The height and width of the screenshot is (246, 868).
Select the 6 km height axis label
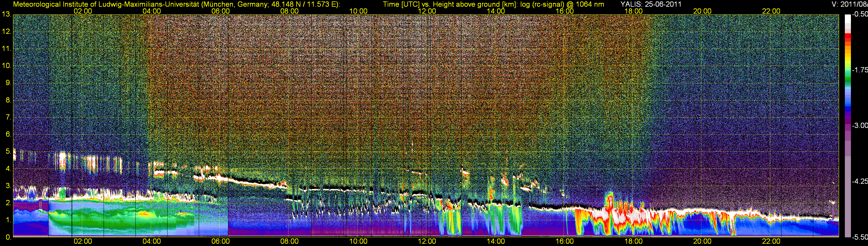(x=8, y=134)
